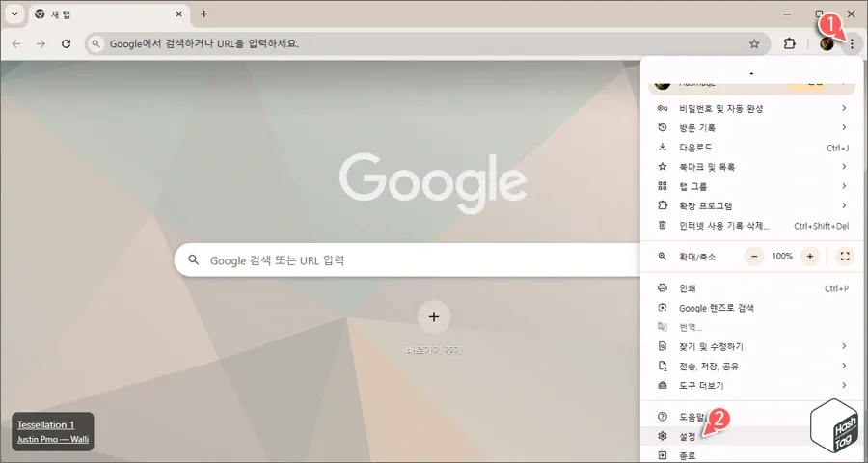The width and height of the screenshot is (868, 463).
Task: Open the Justin Prno — Walli link
Action: [53, 439]
